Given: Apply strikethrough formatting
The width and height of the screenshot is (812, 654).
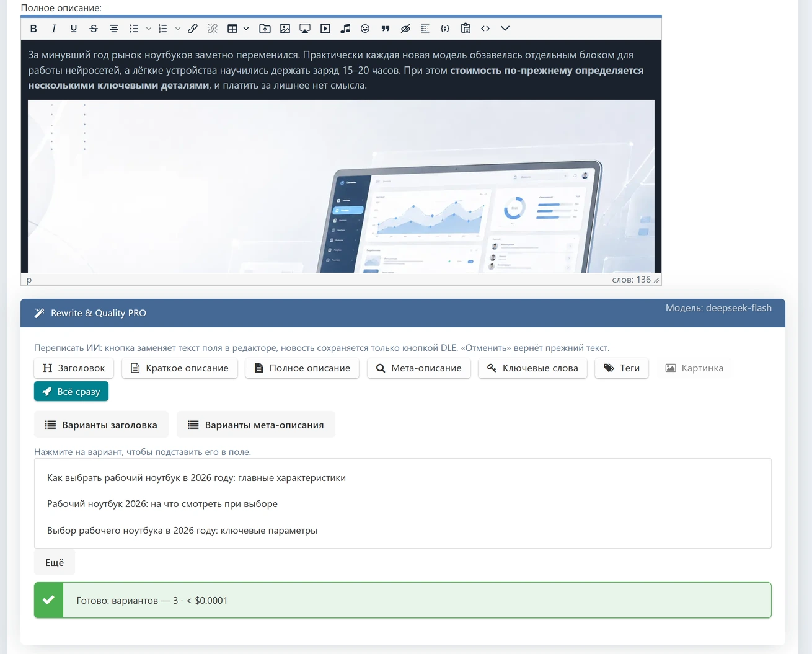Looking at the screenshot, I should point(94,29).
